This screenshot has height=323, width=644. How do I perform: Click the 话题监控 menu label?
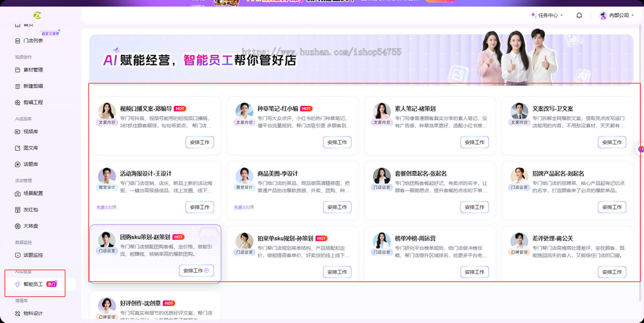click(33, 255)
